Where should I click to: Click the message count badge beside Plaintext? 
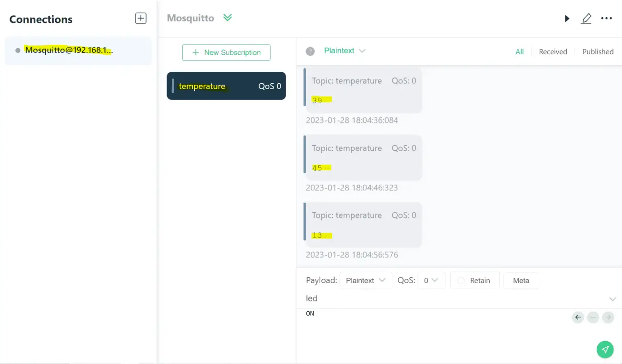[x=310, y=50]
